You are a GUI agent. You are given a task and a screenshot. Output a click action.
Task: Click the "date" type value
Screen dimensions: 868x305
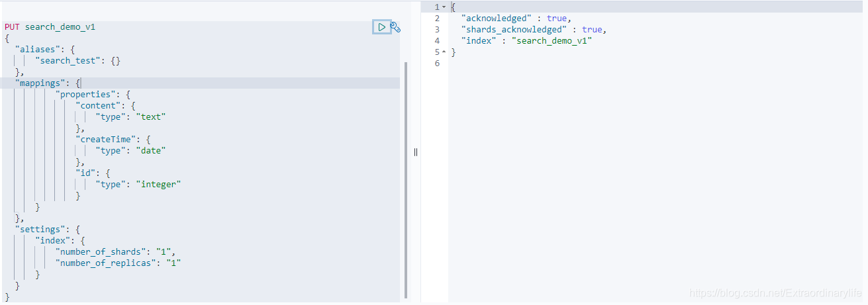click(151, 151)
